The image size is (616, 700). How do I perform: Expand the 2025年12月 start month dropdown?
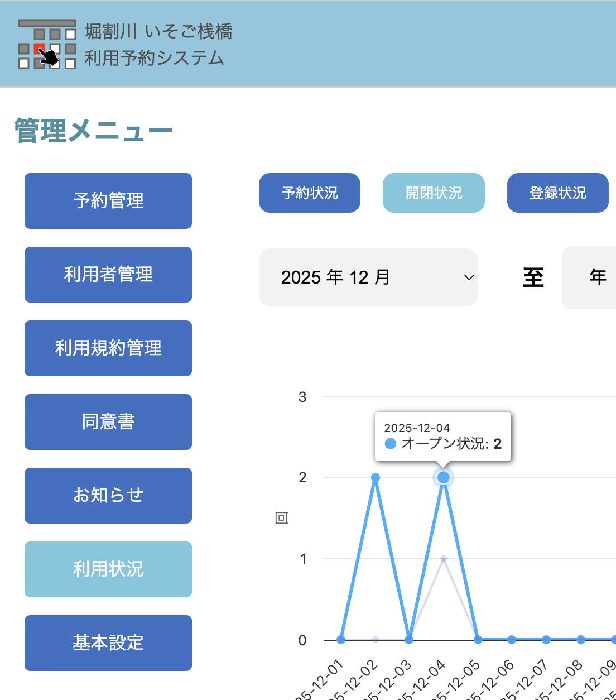coord(368,277)
